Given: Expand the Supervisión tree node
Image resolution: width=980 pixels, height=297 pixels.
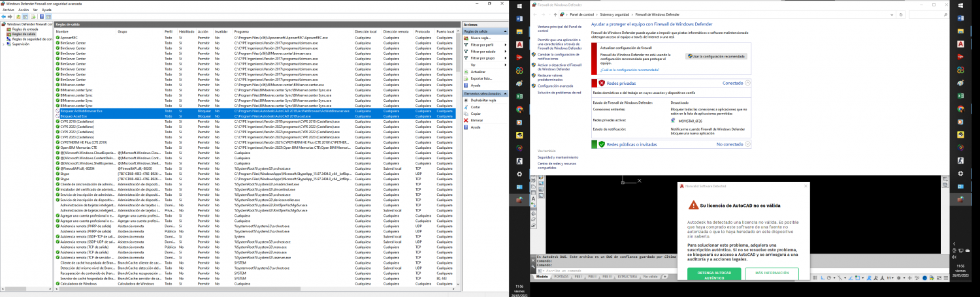Looking at the screenshot, I should point(3,44).
